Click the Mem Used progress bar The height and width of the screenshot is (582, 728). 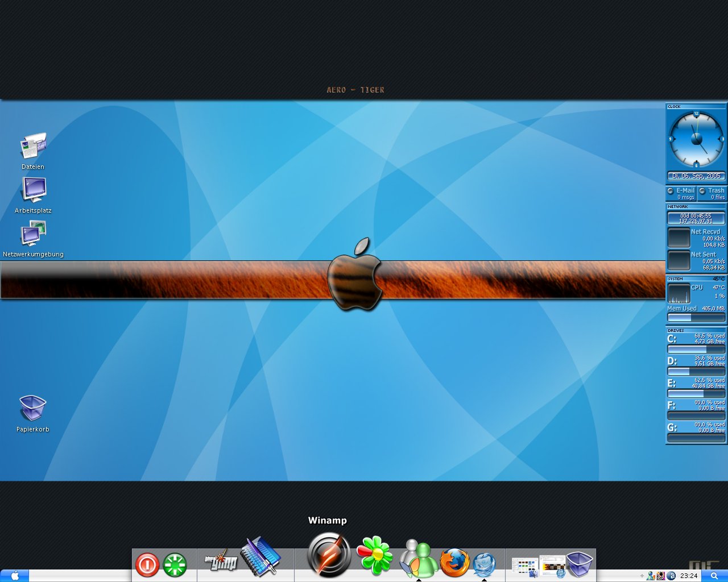click(696, 318)
